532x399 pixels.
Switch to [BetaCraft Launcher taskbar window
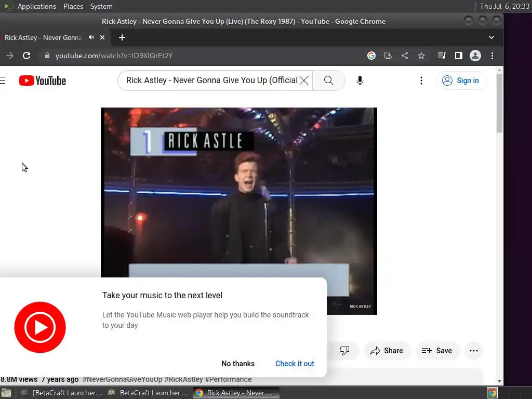point(61,393)
